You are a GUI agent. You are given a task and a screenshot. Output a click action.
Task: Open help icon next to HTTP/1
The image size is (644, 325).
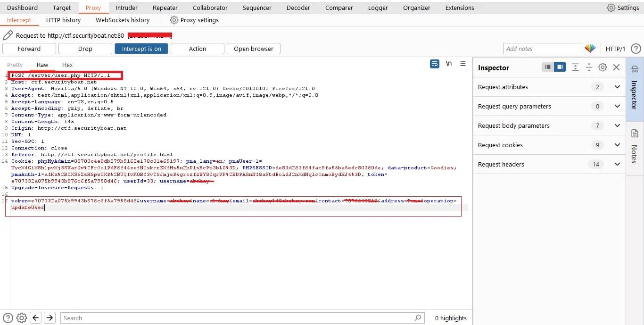point(636,49)
